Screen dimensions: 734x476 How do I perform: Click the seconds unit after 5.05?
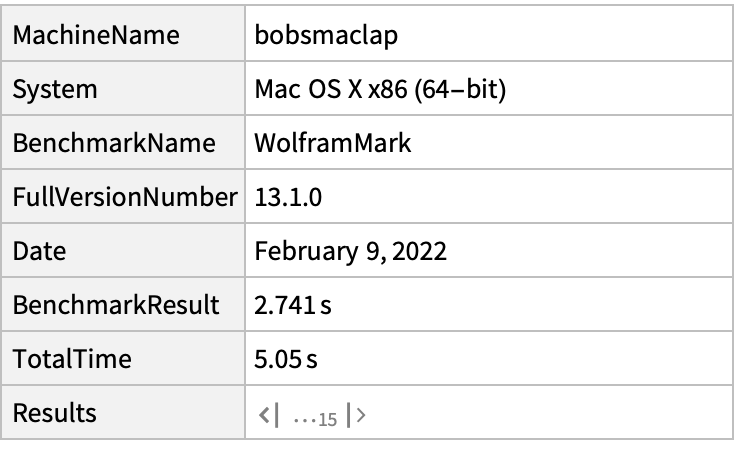point(311,361)
